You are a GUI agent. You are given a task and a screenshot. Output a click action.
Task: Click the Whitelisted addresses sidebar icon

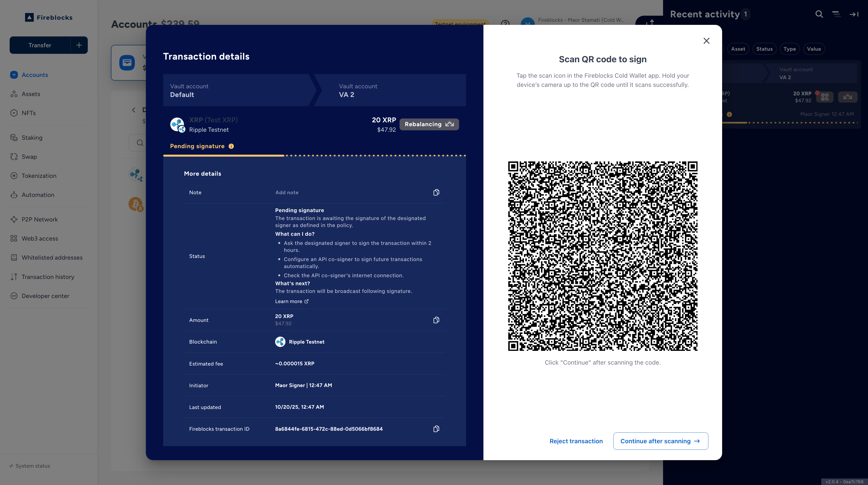[14, 257]
